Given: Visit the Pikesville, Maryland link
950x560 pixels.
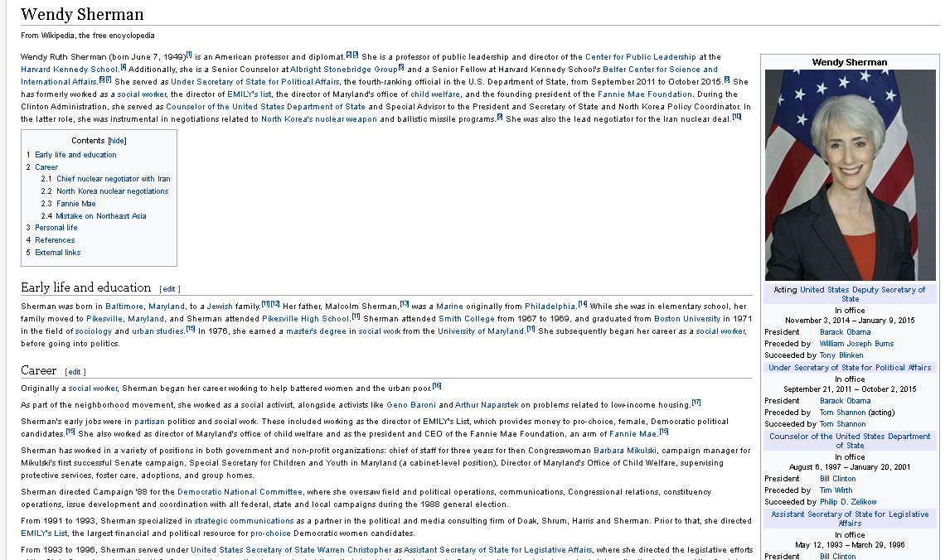Looking at the screenshot, I should point(125,319).
